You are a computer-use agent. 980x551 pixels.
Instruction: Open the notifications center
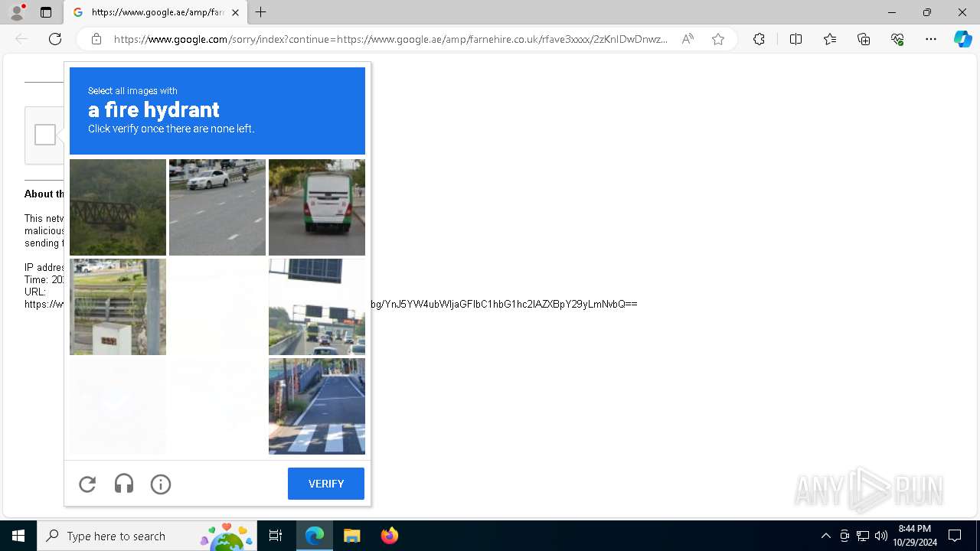click(x=955, y=536)
